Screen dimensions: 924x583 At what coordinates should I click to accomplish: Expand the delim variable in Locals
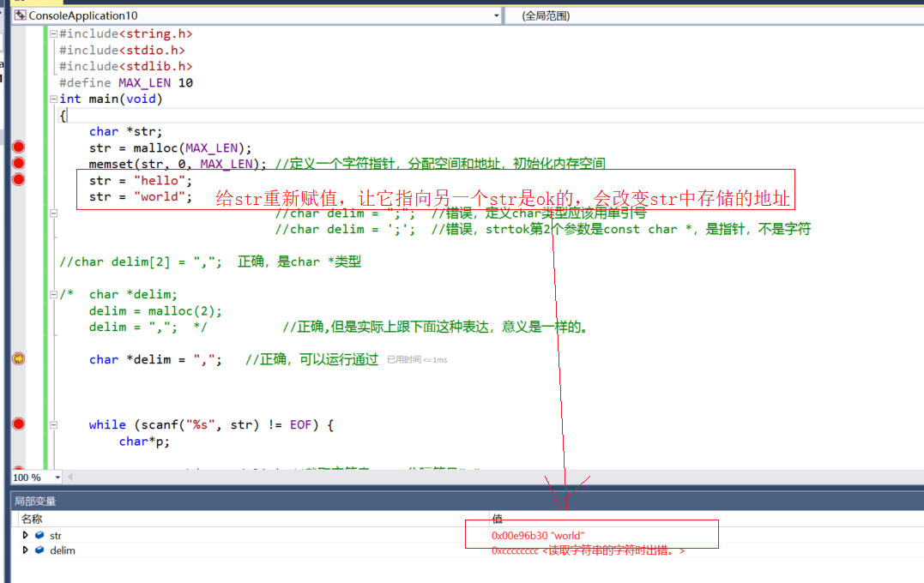(25, 550)
